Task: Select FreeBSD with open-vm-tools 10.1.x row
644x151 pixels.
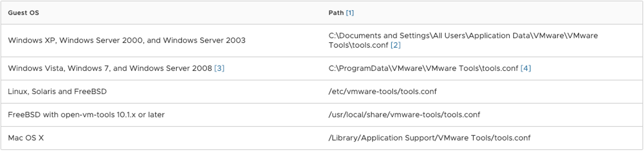Action: [322, 115]
